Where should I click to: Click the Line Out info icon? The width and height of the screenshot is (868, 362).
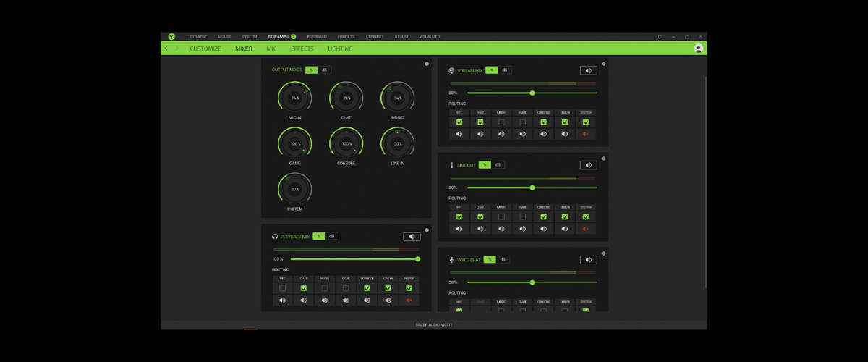tap(603, 159)
